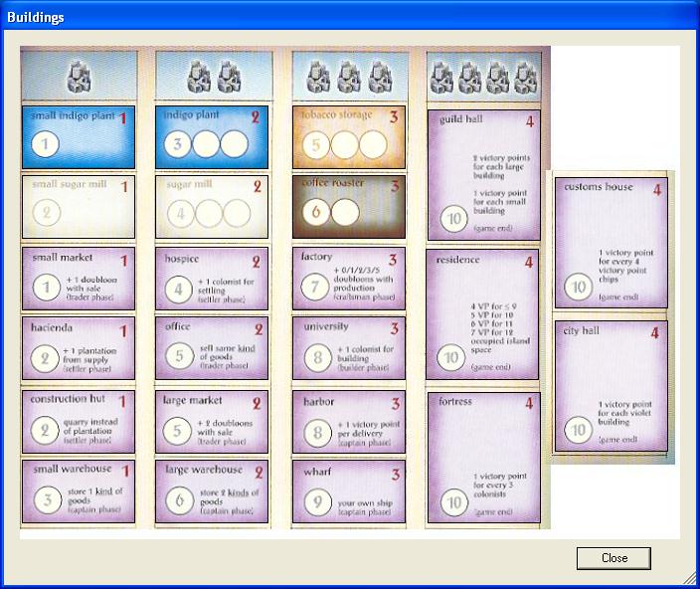Select the large market card
700x589 pixels.
(212, 422)
